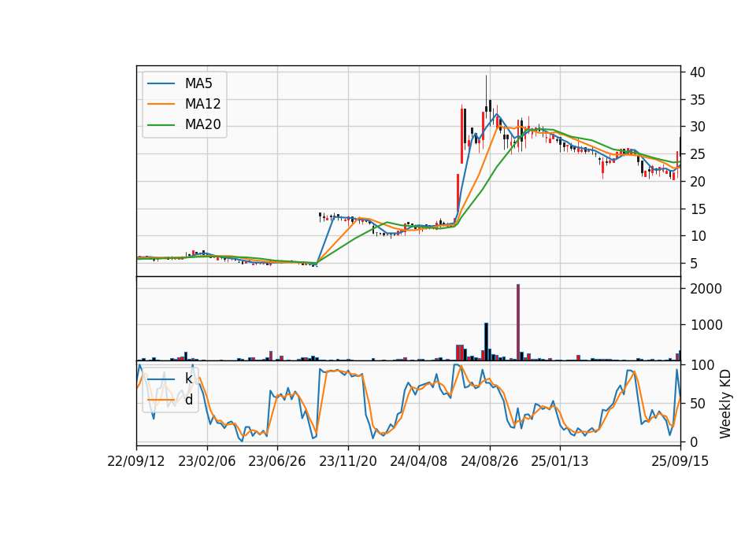The width and height of the screenshot is (756, 543).
Task: Click the MA20 legend label
Action: coord(202,125)
